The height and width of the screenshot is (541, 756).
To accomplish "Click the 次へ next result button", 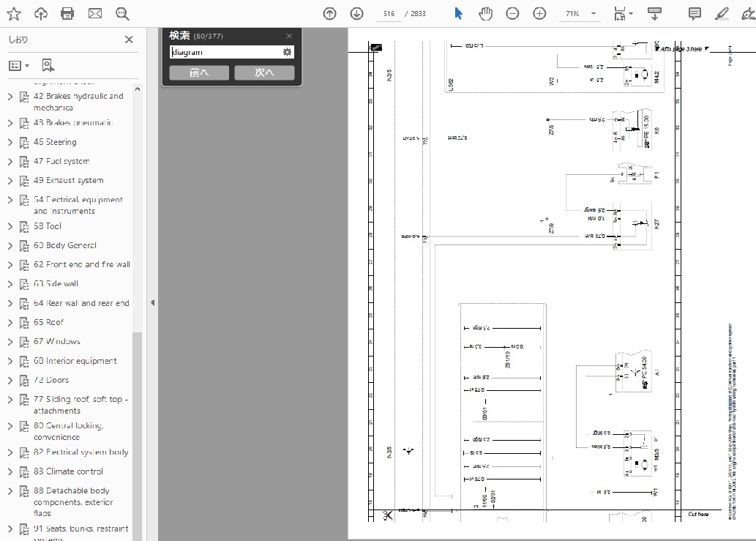I will tap(264, 72).
